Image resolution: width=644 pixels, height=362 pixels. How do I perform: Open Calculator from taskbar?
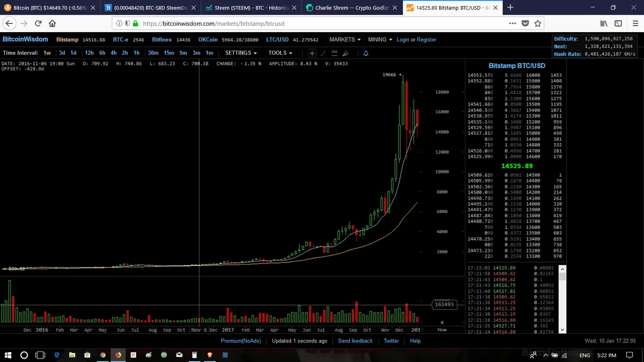194,355
